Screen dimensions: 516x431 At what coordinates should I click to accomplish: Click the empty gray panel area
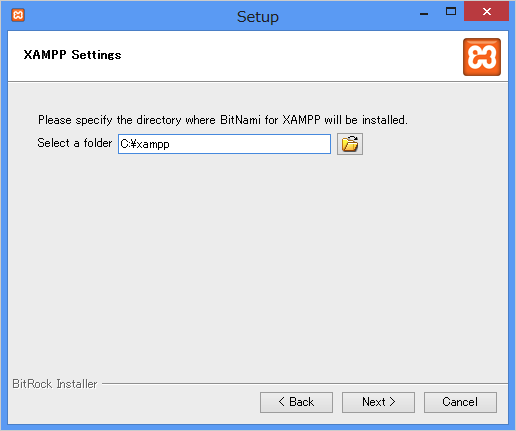(257, 267)
